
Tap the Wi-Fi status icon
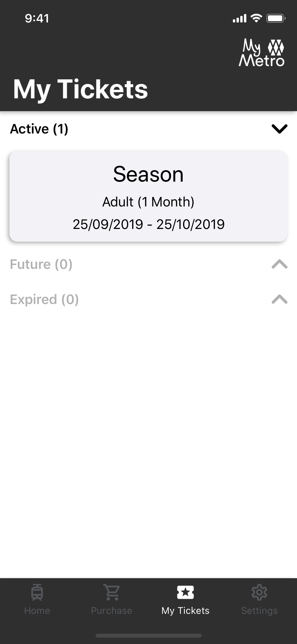coord(256,18)
